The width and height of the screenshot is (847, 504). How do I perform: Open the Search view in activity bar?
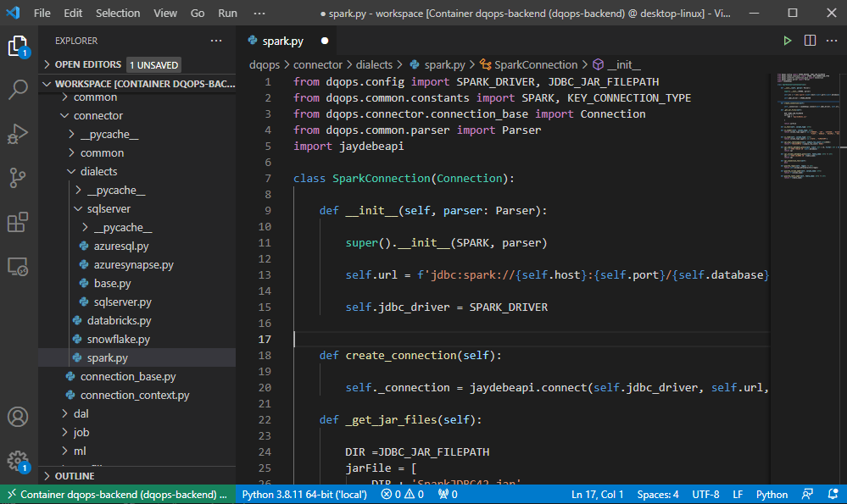(x=19, y=89)
